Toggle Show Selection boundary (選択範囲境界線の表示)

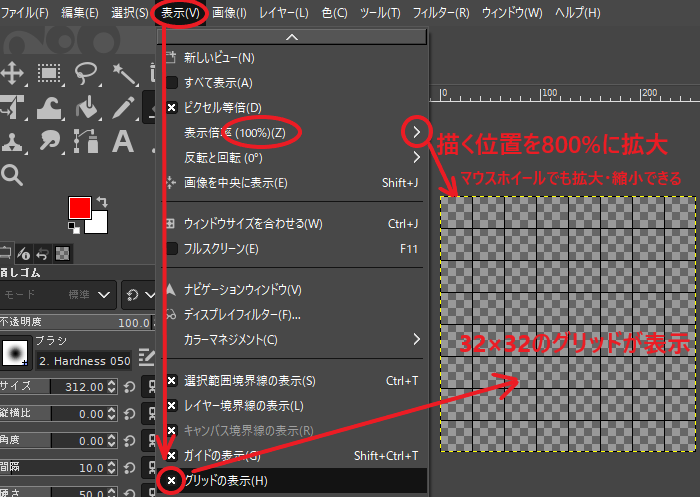coord(172,380)
